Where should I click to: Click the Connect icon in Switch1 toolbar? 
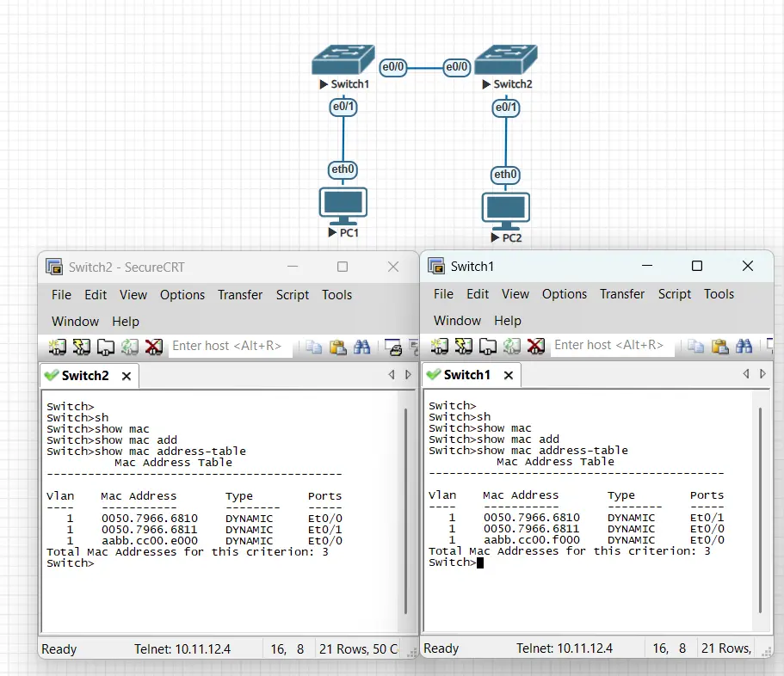pos(440,346)
